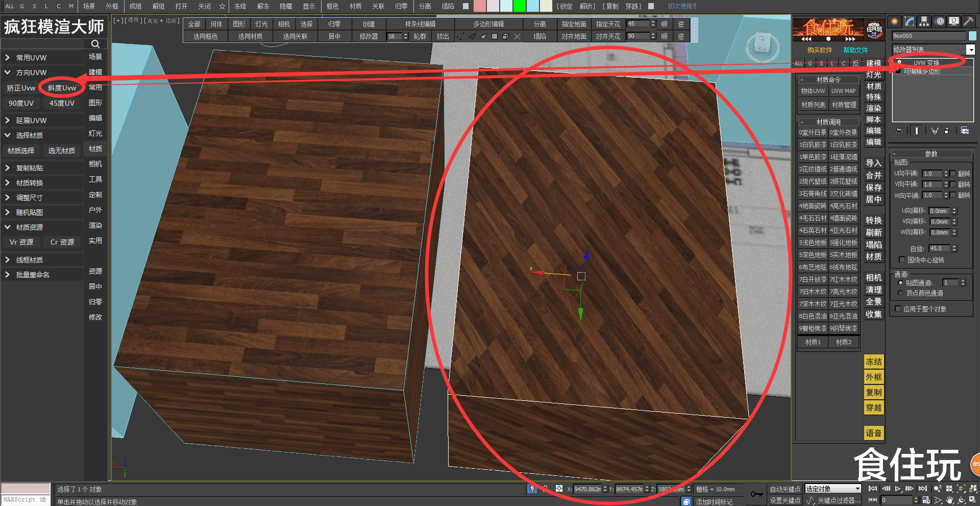Screen dimensions: 980x506
Task: Open the 修改器列表 dropdown
Action: [970, 50]
